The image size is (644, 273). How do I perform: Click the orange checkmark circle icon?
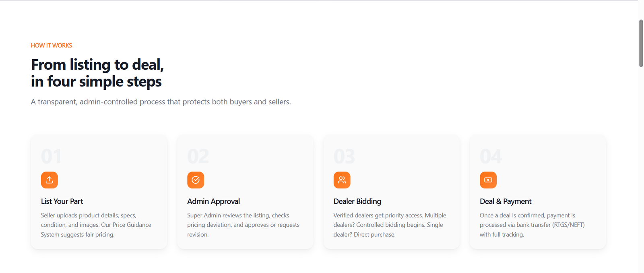tap(196, 180)
